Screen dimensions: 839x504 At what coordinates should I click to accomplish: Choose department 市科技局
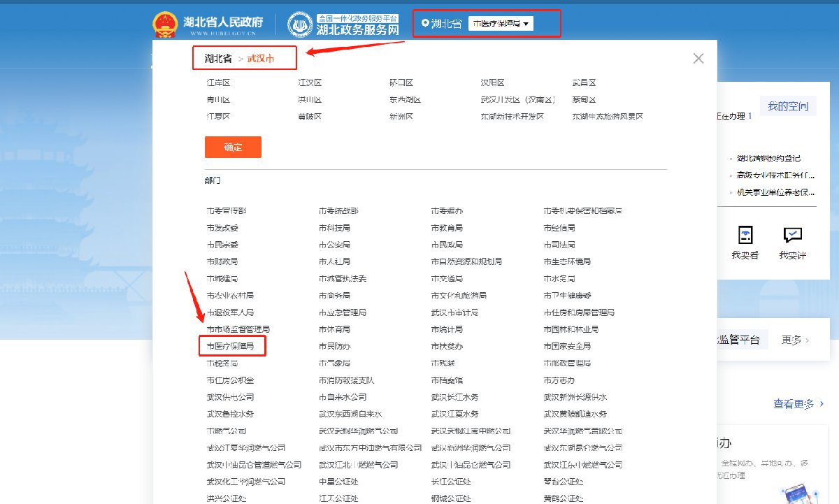(334, 228)
